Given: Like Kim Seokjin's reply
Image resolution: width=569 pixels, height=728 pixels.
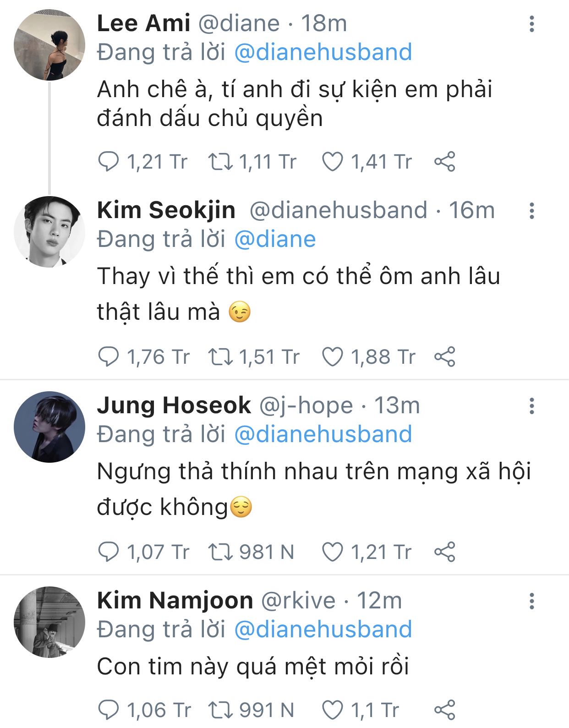Looking at the screenshot, I should [x=333, y=357].
